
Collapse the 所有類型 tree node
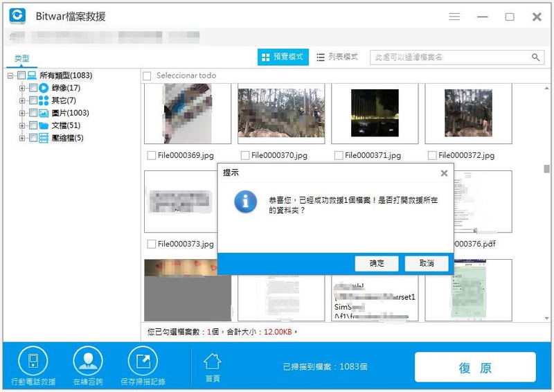coord(10,75)
